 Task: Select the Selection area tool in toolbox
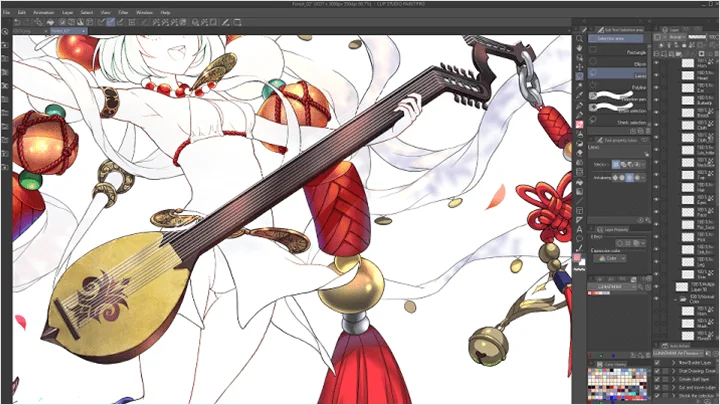coord(579,76)
